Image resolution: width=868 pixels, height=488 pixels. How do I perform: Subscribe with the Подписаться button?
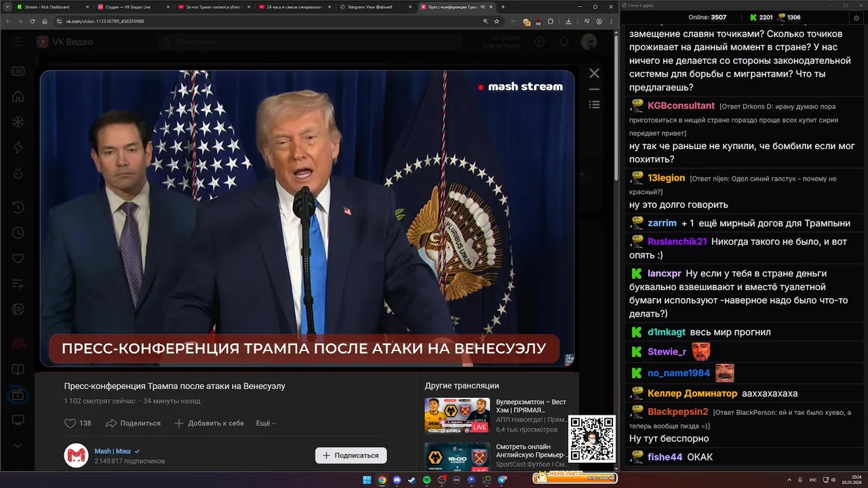coord(351,455)
